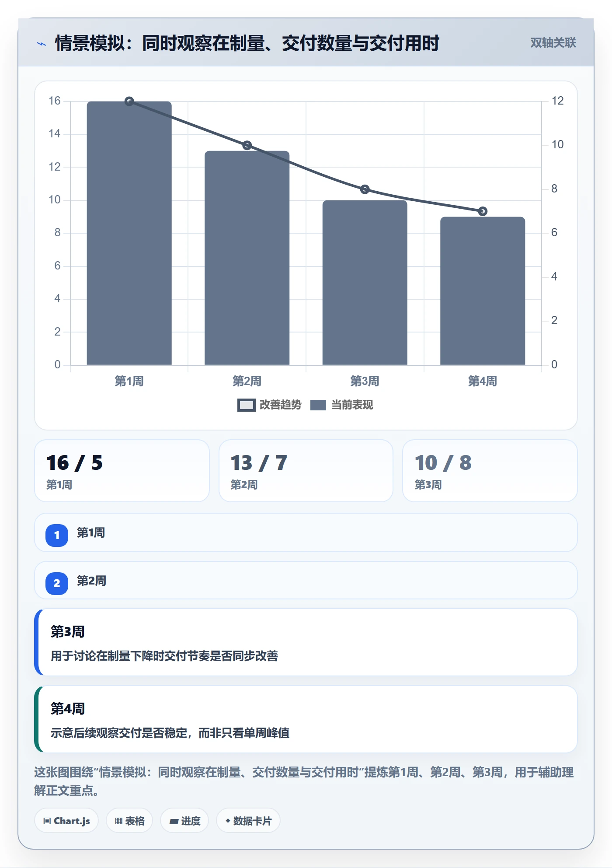
Task: Click the "10 / 8" stat value
Action: 443,463
